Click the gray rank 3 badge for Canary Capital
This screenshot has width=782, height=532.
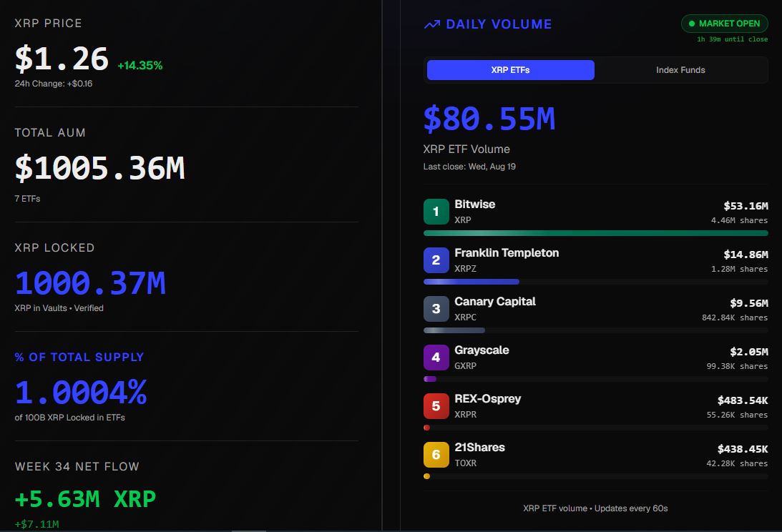tap(436, 309)
